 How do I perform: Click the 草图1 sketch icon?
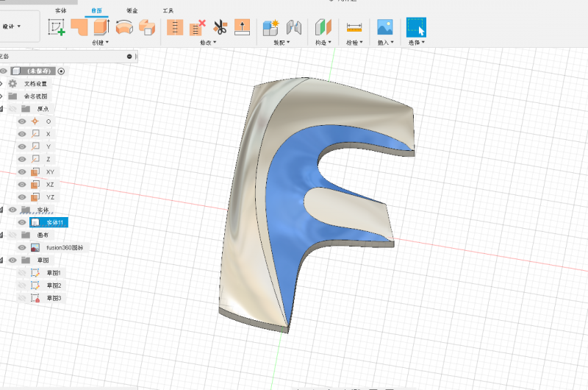coord(35,273)
